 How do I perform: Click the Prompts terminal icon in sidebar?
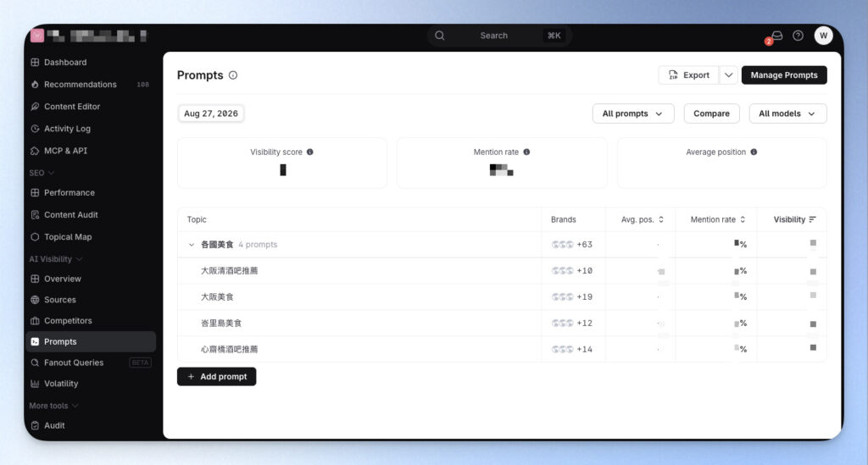pyautogui.click(x=35, y=342)
